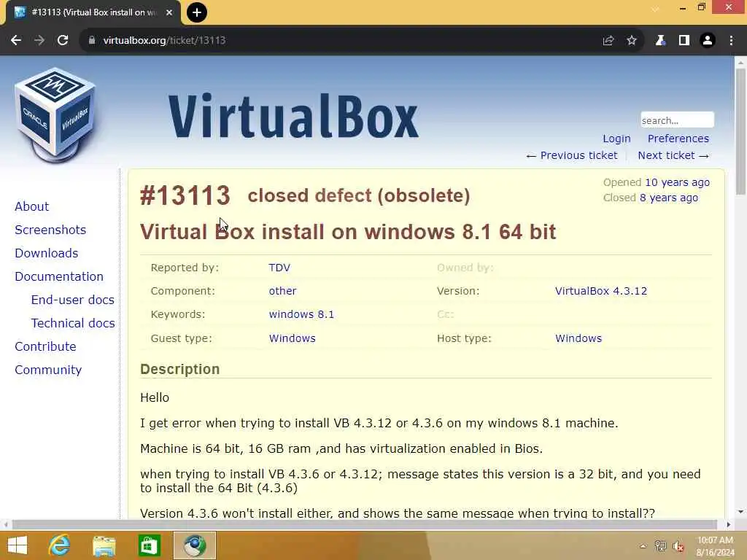Click component value 'other'
Image resolution: width=747 pixels, height=560 pixels.
coord(282,291)
